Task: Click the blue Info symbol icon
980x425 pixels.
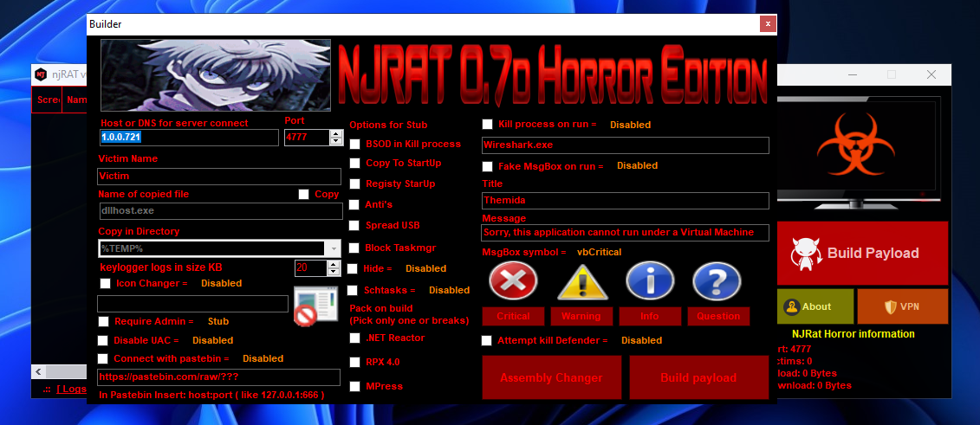Action: [x=650, y=280]
